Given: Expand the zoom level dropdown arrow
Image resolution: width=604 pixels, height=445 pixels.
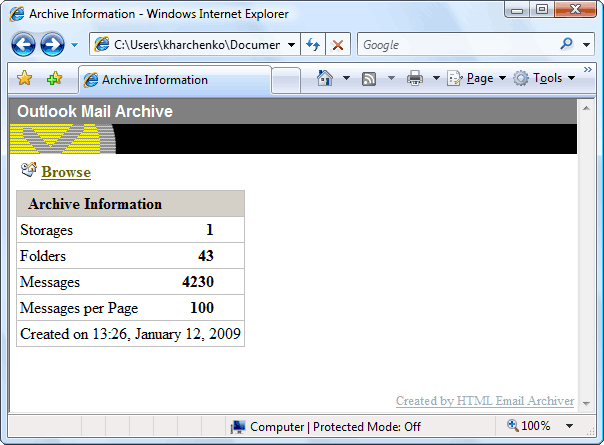Looking at the screenshot, I should coord(569,426).
